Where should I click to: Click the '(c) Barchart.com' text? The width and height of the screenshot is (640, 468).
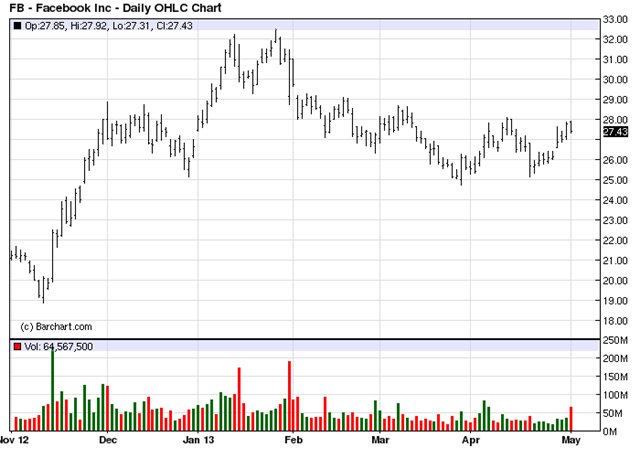click(56, 327)
